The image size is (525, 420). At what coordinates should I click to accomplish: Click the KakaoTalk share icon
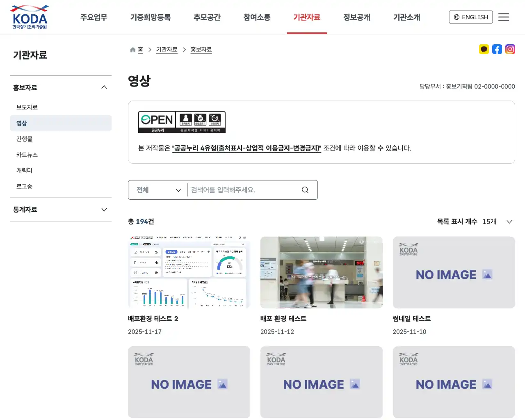(484, 49)
